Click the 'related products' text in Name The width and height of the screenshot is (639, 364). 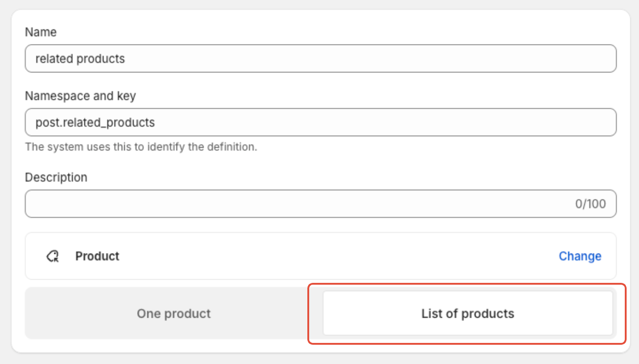[x=80, y=59]
